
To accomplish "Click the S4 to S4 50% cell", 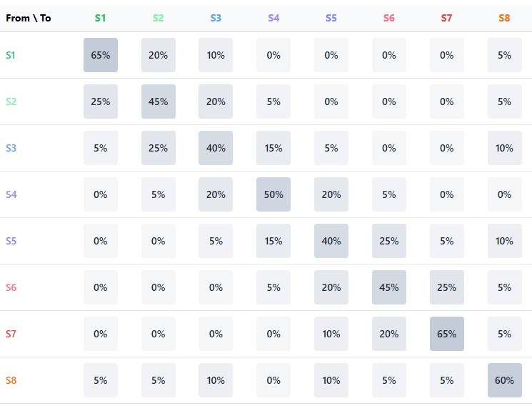I will coord(273,194).
